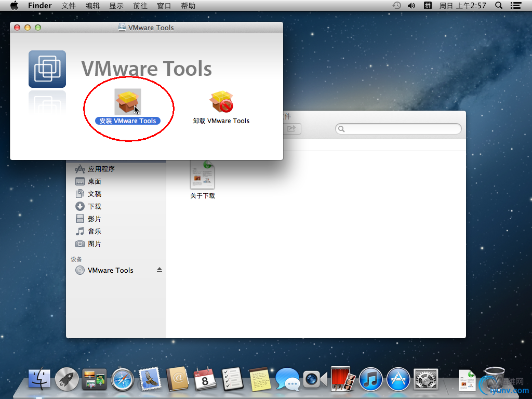The width and height of the screenshot is (532, 399).
Task: Open Mail from the Dock
Action: [x=150, y=379]
